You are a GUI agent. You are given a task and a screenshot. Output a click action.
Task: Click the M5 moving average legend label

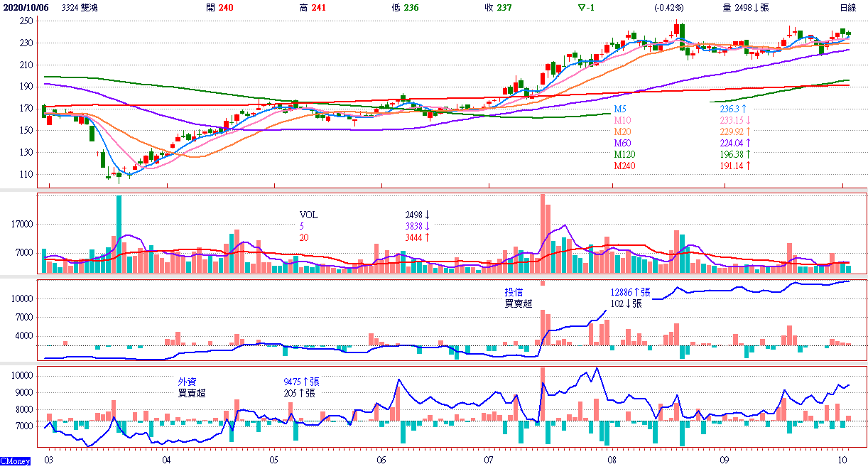click(x=620, y=109)
